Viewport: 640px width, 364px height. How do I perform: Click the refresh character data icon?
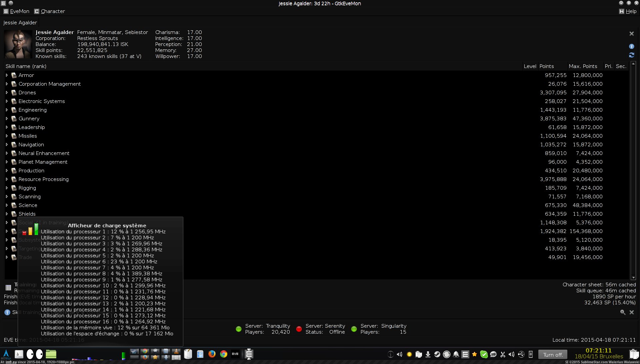click(x=631, y=55)
